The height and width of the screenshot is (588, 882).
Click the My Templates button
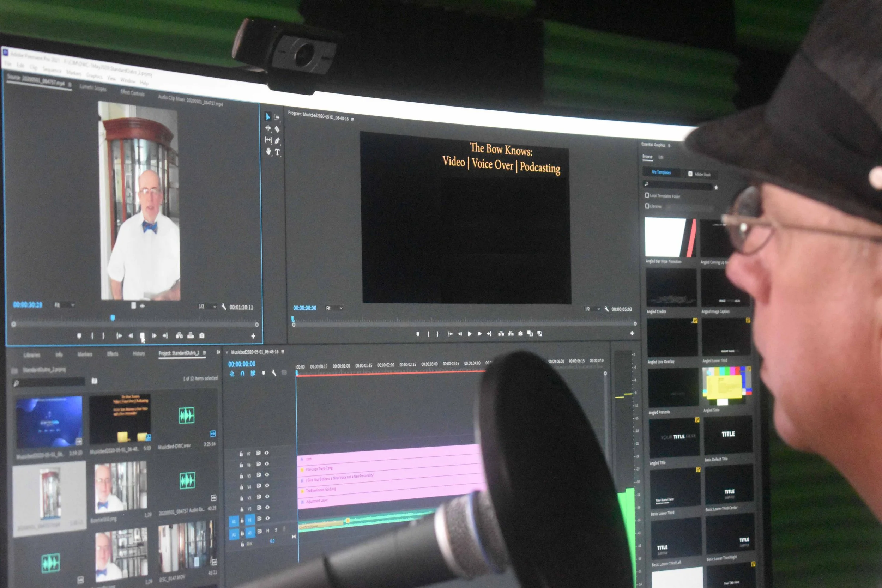tap(661, 172)
